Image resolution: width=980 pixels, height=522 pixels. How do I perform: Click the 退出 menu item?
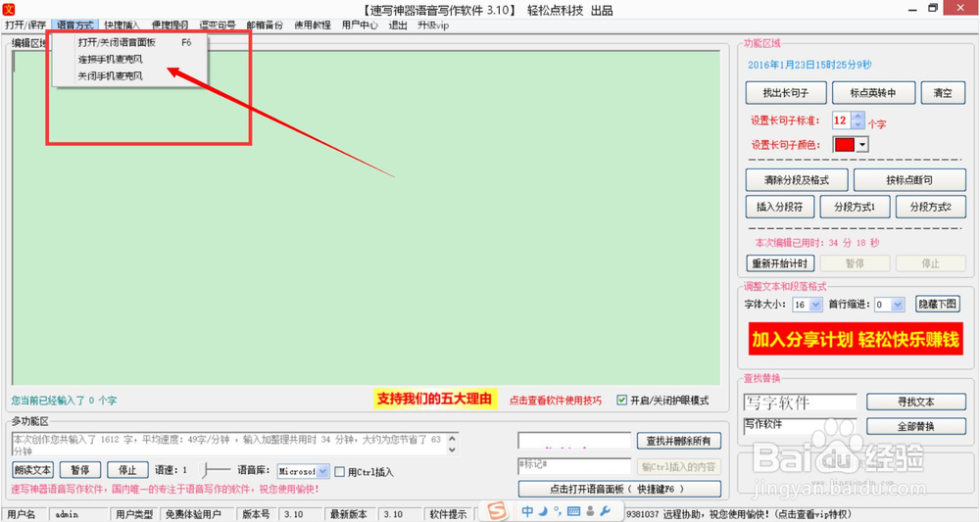(x=398, y=25)
